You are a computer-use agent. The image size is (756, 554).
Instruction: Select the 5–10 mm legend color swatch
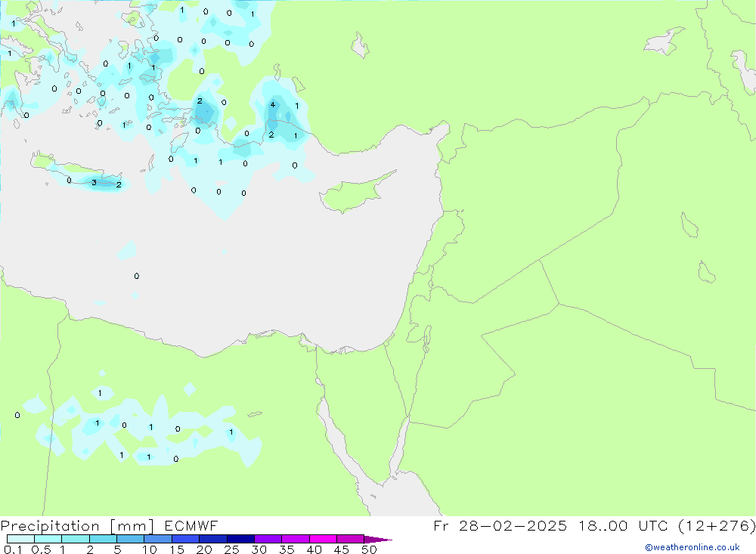click(x=131, y=539)
